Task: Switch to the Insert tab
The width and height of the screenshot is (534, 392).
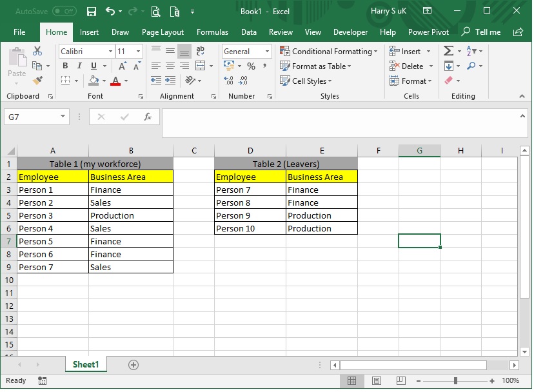Action: click(x=89, y=32)
